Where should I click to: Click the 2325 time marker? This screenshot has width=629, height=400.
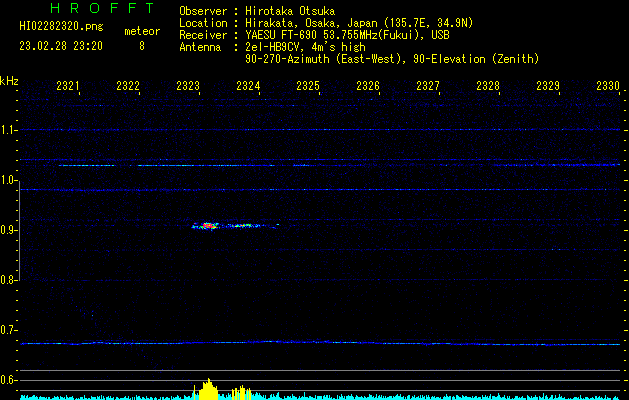coord(308,86)
